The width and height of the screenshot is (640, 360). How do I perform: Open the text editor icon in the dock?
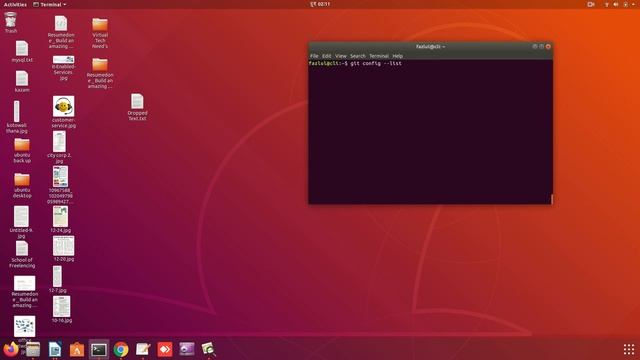(143, 350)
